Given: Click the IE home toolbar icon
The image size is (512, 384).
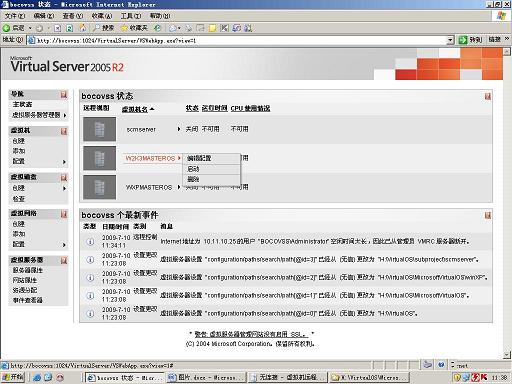Looking at the screenshot, I should coord(82,28).
